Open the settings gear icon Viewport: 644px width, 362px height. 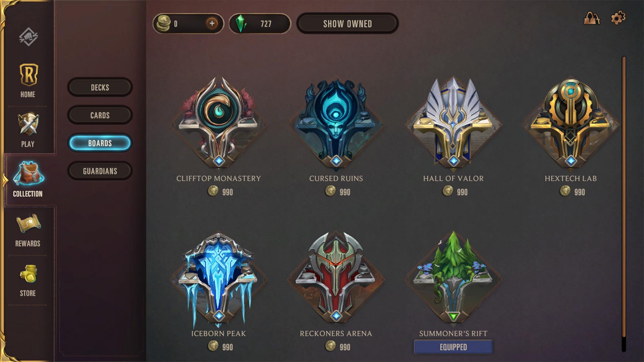(618, 18)
